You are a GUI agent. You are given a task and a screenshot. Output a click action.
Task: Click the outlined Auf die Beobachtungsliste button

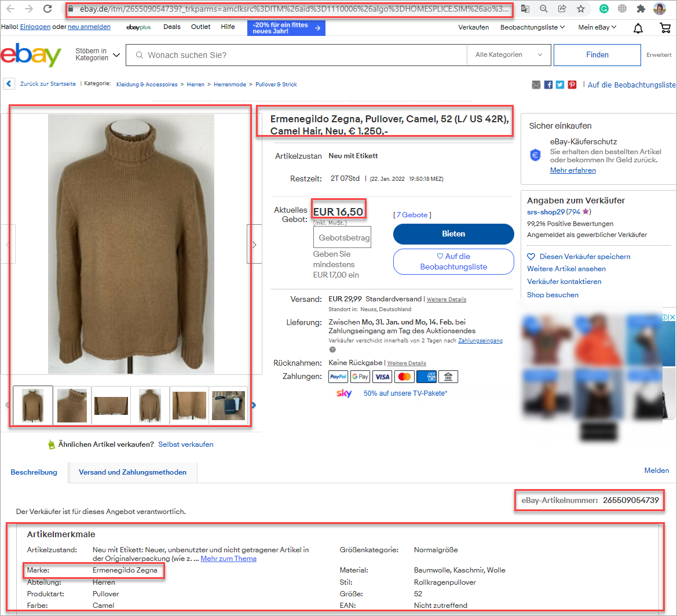(x=453, y=261)
